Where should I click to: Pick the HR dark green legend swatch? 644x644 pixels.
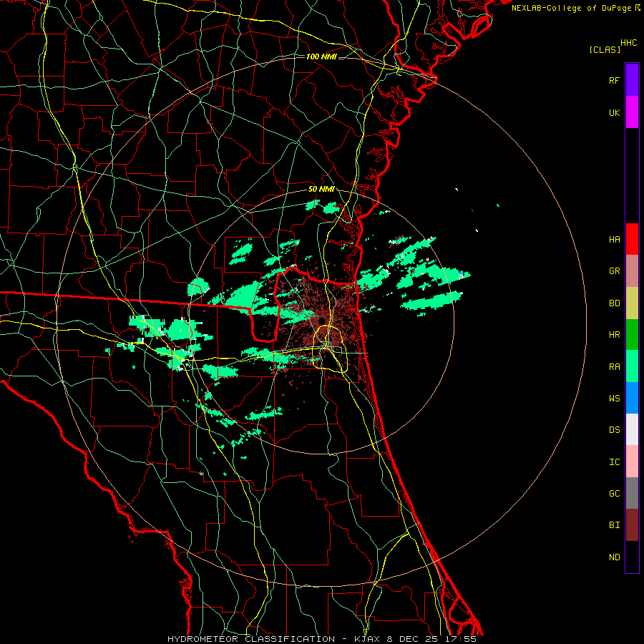pos(632,335)
